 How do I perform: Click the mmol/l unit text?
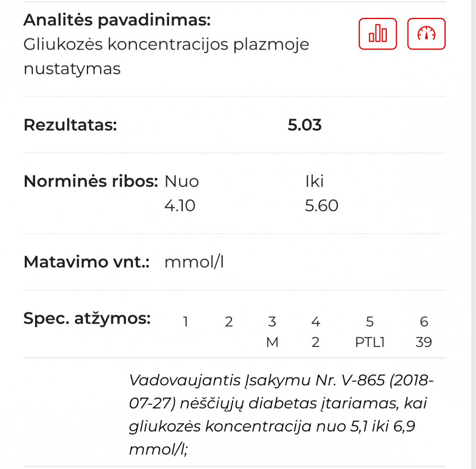[x=194, y=262]
